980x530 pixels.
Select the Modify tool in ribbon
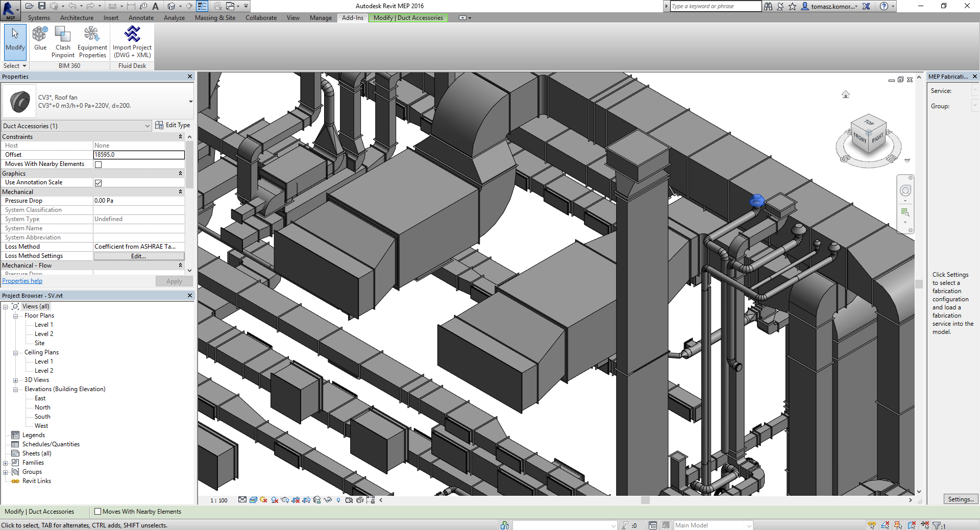point(15,40)
